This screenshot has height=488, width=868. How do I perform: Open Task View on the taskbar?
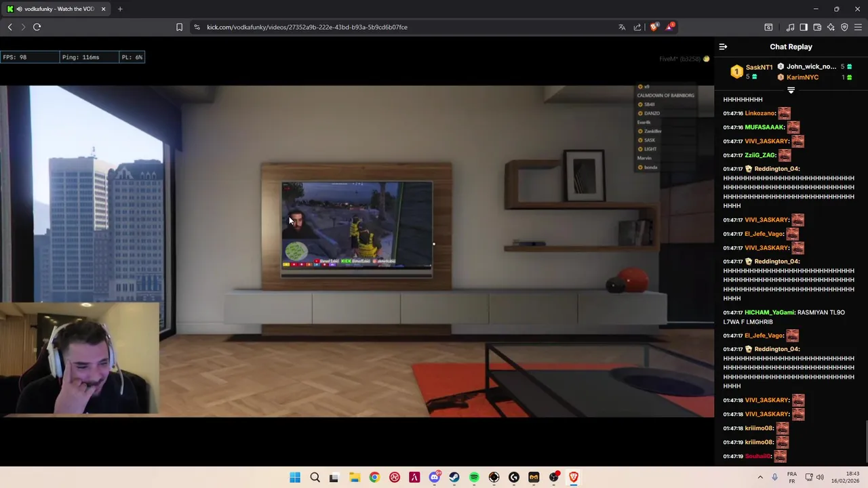click(x=334, y=477)
